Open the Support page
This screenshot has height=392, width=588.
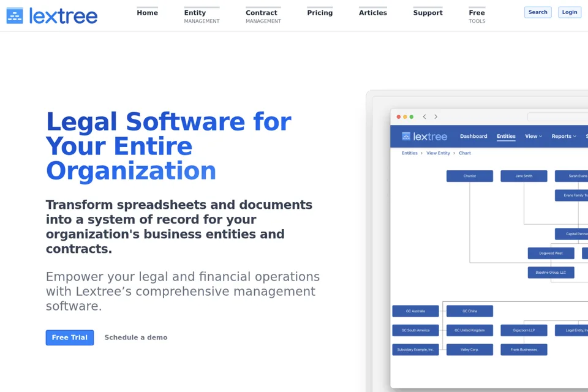coord(428,13)
